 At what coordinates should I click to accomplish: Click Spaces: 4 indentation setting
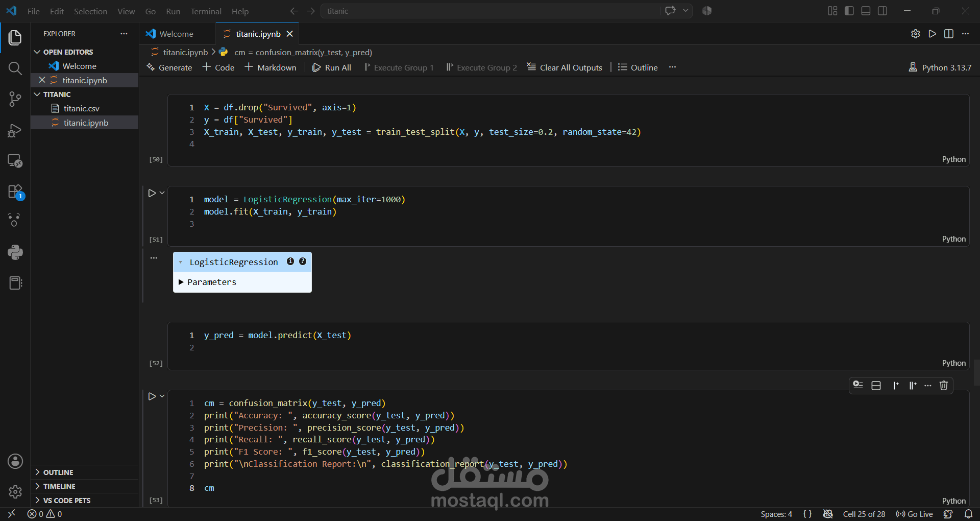pyautogui.click(x=776, y=514)
